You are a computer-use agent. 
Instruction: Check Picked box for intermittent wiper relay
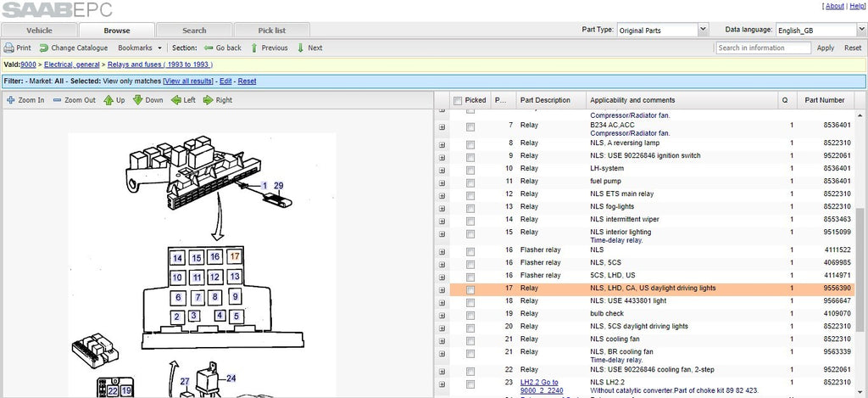point(470,220)
